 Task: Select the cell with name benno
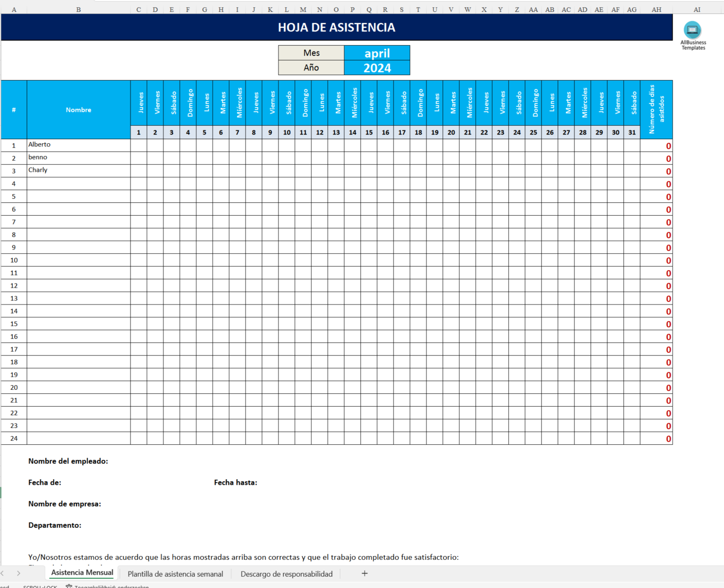78,158
